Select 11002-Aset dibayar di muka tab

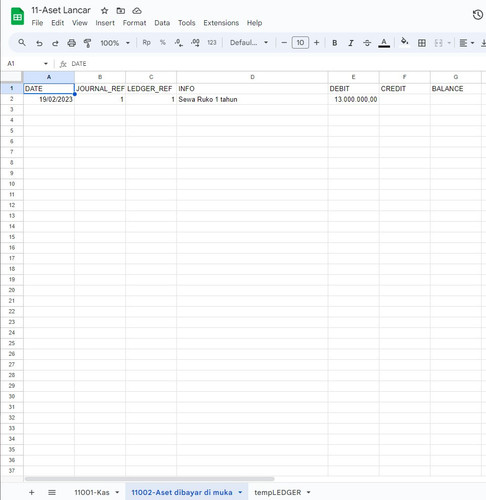182,492
